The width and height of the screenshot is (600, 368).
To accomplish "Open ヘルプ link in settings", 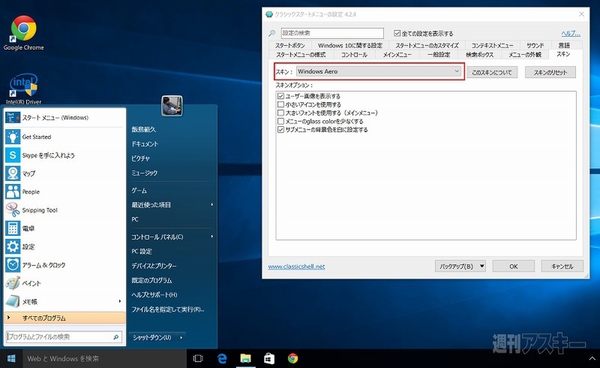I will (571, 33).
